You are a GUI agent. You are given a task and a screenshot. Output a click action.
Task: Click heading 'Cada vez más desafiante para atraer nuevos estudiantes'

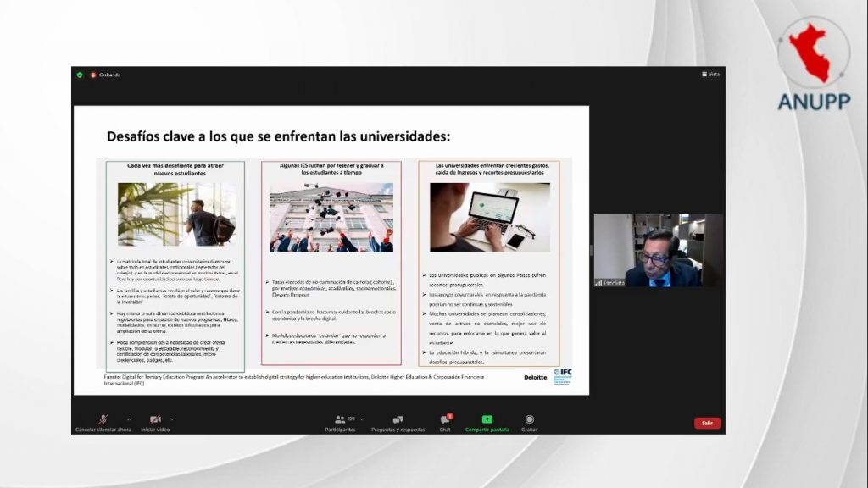(175, 169)
